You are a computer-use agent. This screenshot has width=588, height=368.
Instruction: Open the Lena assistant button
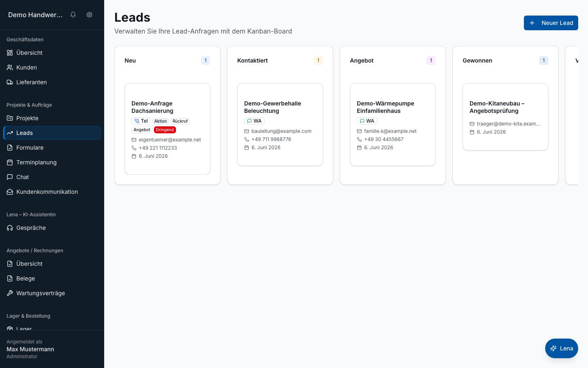tap(561, 348)
